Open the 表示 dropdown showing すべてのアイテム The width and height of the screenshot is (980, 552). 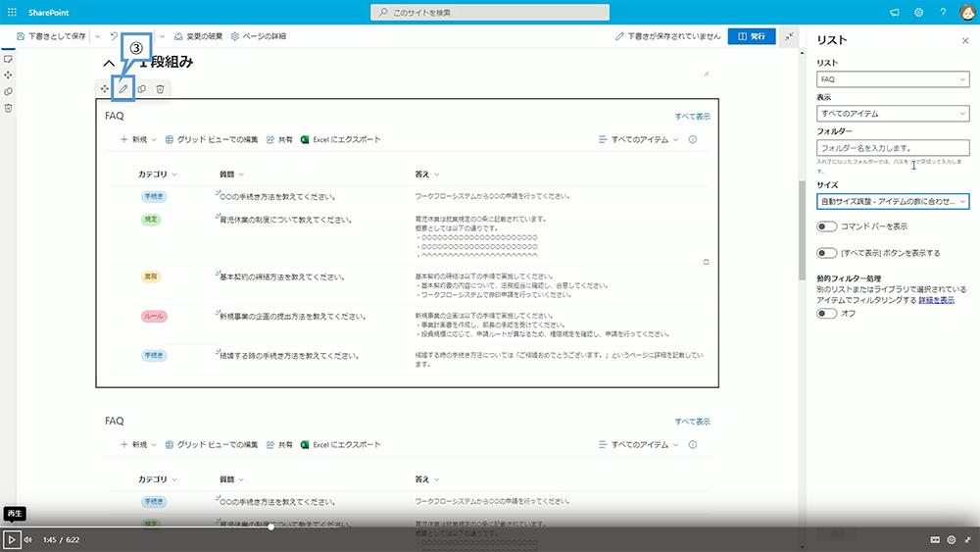pyautogui.click(x=893, y=113)
